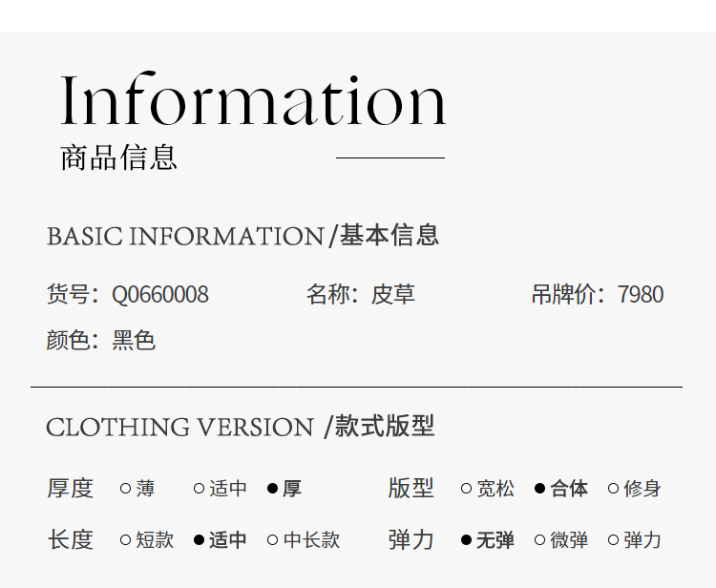The height and width of the screenshot is (588, 716).
Task: Click the 商品信息 subtitle
Action: click(x=118, y=157)
